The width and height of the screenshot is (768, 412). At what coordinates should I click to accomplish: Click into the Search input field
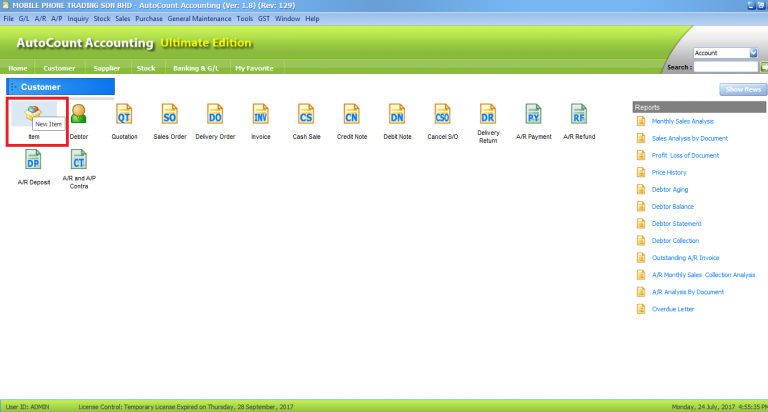[725, 67]
